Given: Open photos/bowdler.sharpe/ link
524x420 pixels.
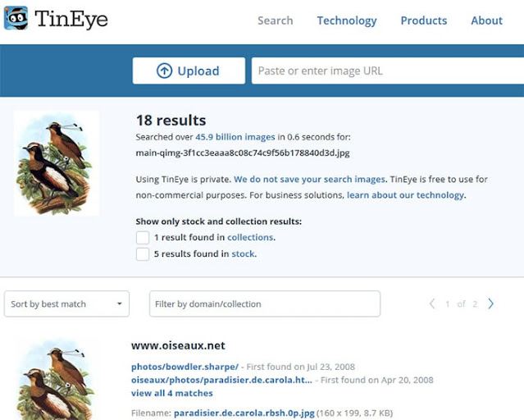Looking at the screenshot, I should pyautogui.click(x=185, y=367).
